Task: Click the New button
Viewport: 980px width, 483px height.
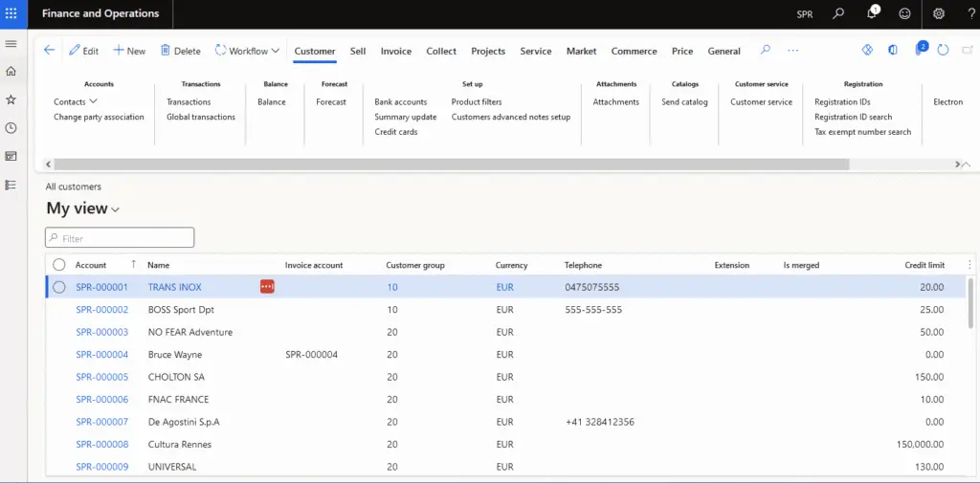Action: (x=129, y=52)
